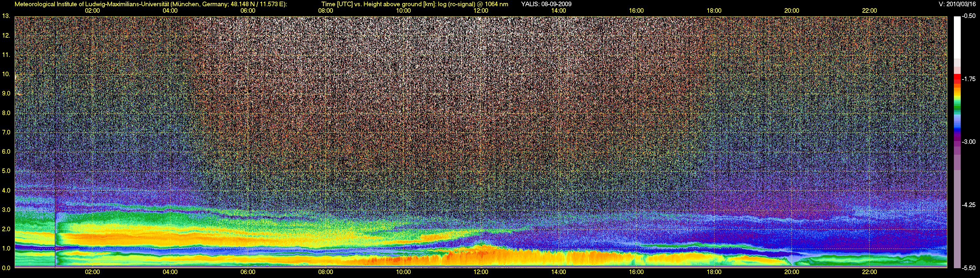Select the 08:00 label on the top time axis

click(326, 11)
